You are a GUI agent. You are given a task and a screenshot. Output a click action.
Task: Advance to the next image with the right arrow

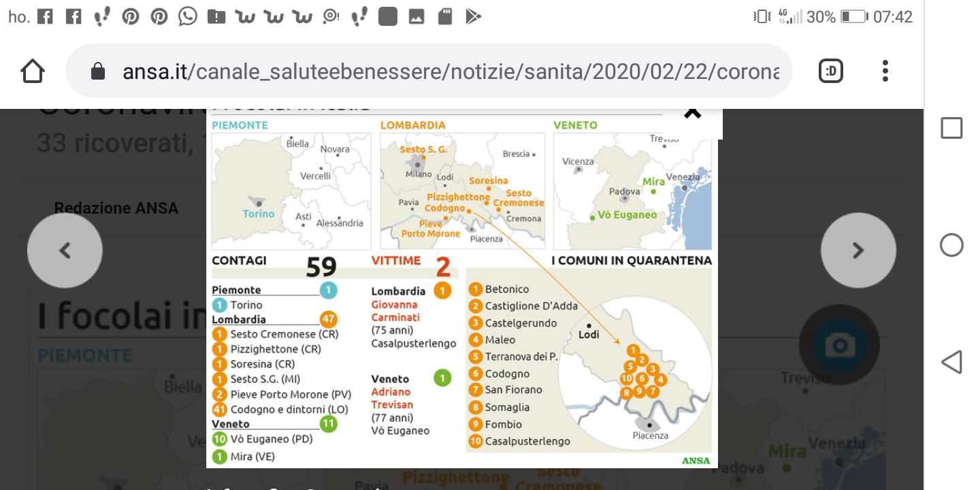point(858,250)
